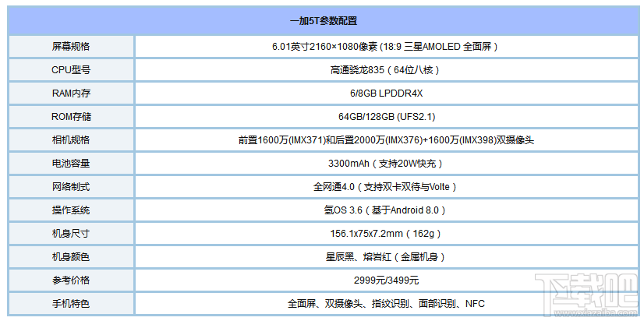
Task: Click the 星辰黑、熔岩红 color value
Action: click(x=386, y=257)
